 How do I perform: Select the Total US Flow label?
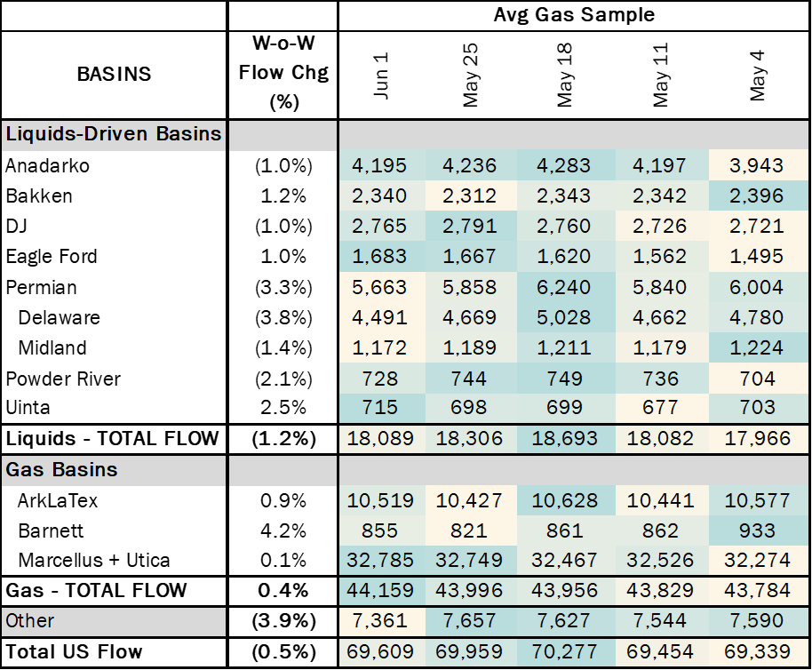pyautogui.click(x=74, y=652)
